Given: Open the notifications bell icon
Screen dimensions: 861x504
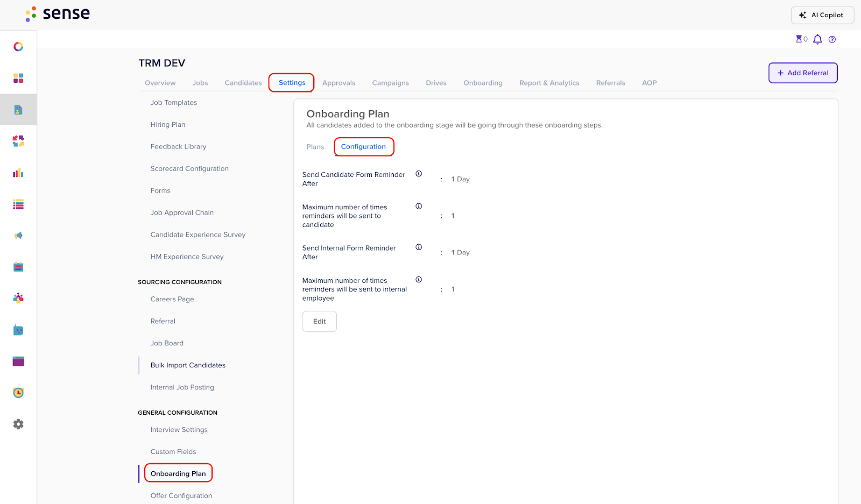Looking at the screenshot, I should pyautogui.click(x=817, y=39).
